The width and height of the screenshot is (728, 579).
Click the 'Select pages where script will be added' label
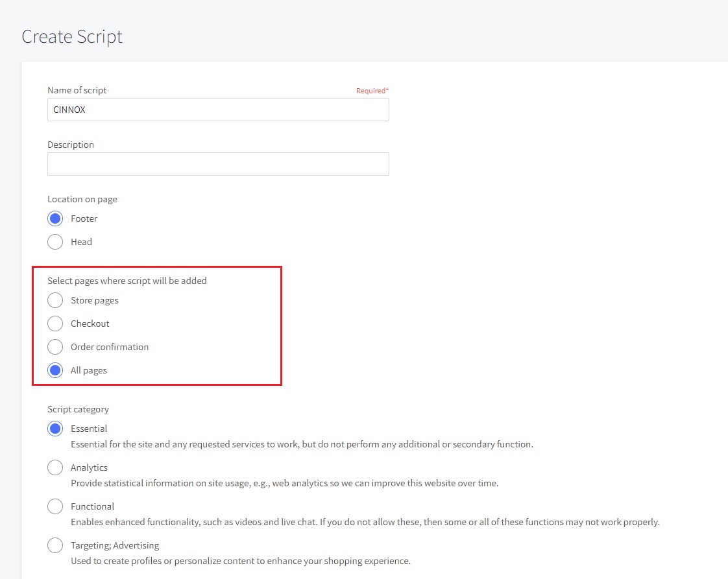pos(127,281)
